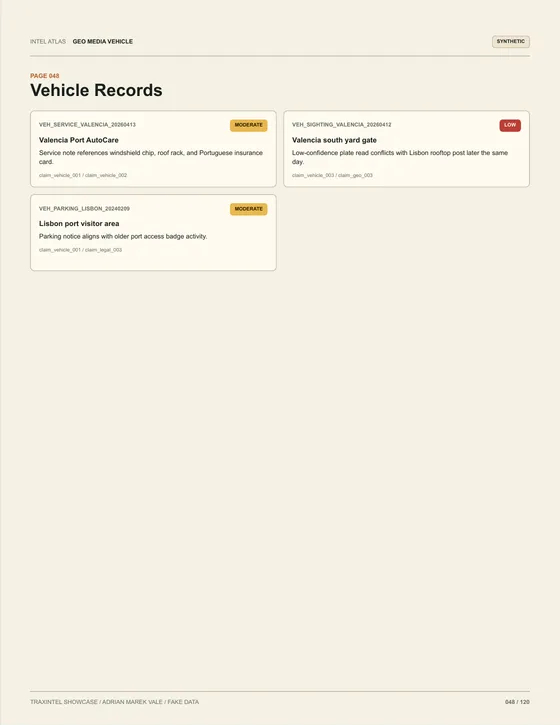Click the service note windshield chip description

(151, 157)
